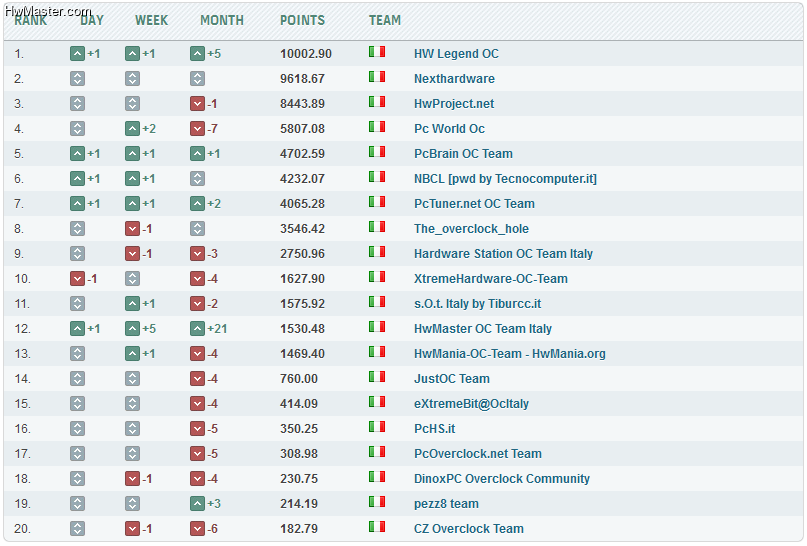Click the WEEK column header
The image size is (807, 546).
pyautogui.click(x=151, y=20)
